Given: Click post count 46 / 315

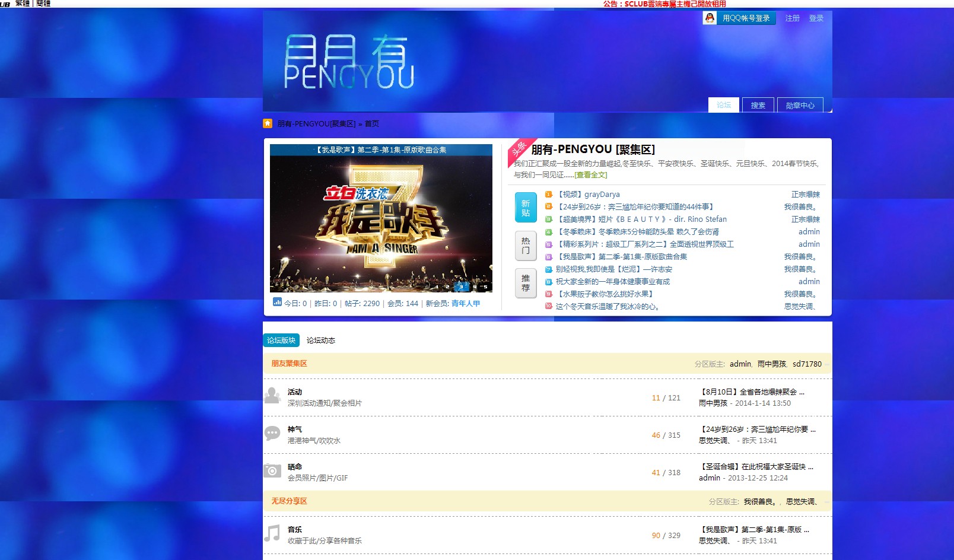Looking at the screenshot, I should pyautogui.click(x=666, y=435).
